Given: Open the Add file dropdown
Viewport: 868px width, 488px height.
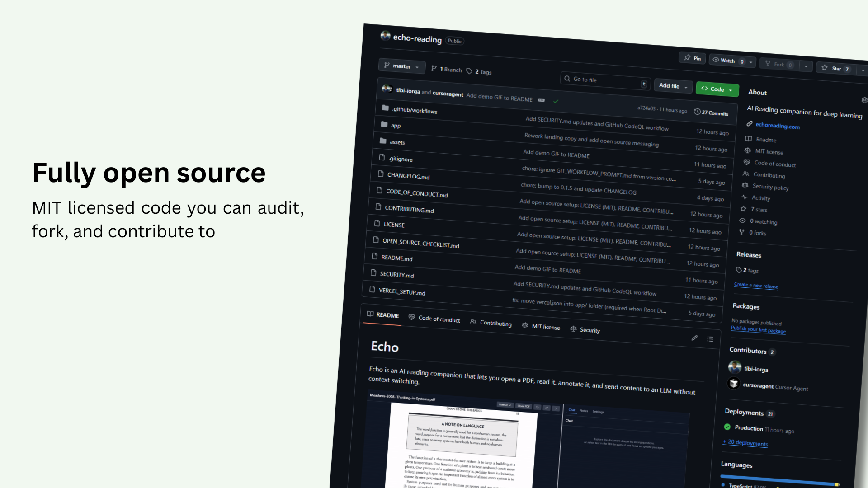Looking at the screenshot, I should (x=673, y=86).
